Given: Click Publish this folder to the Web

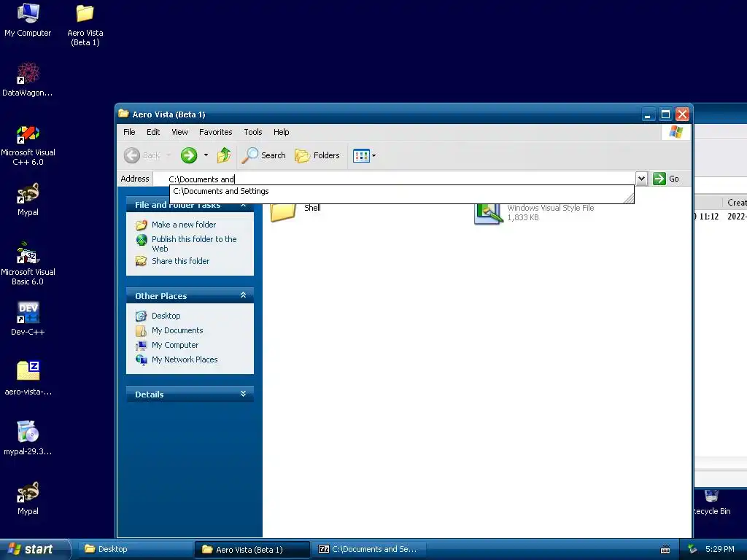Looking at the screenshot, I should click(x=194, y=244).
